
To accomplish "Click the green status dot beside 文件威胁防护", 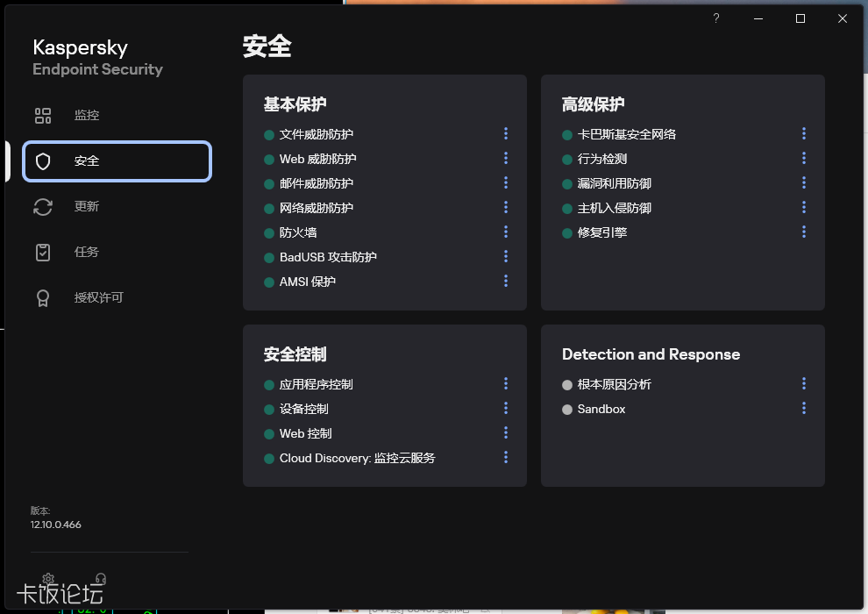I will click(x=269, y=134).
